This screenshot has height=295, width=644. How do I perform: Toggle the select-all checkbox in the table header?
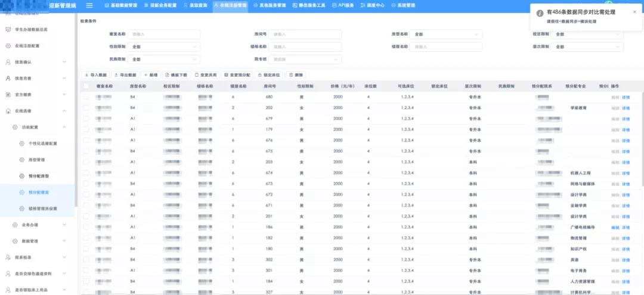pyautogui.click(x=86, y=86)
